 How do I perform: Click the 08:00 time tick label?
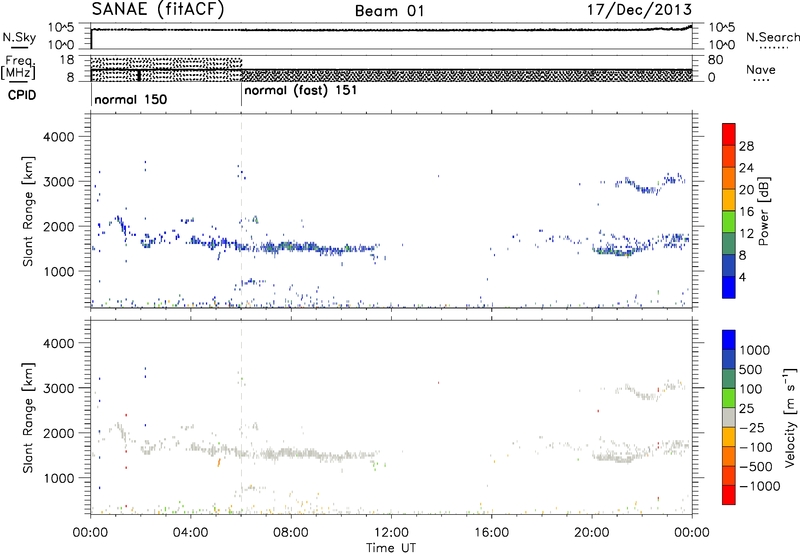click(291, 533)
